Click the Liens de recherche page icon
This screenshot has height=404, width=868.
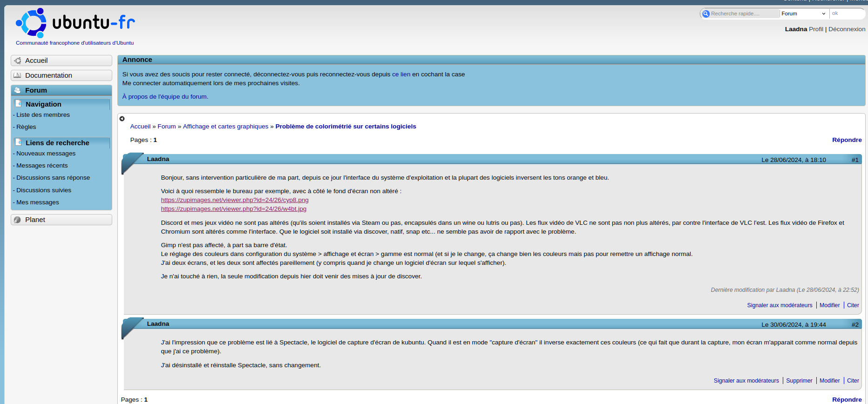tap(19, 142)
